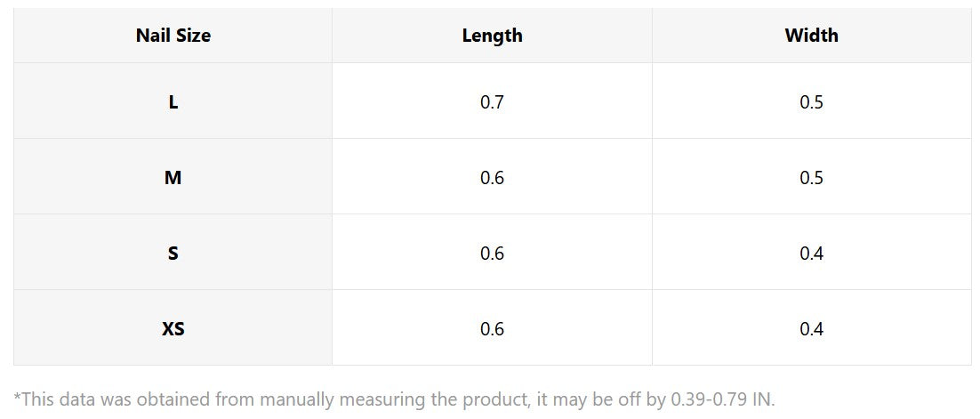Click the width value for size L
The height and width of the screenshot is (419, 980).
811,101
